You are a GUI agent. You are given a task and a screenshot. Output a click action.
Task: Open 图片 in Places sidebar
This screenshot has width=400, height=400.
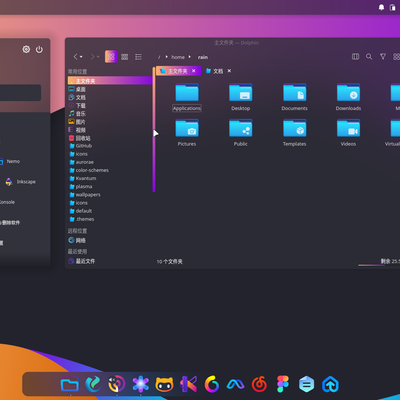[110, 122]
